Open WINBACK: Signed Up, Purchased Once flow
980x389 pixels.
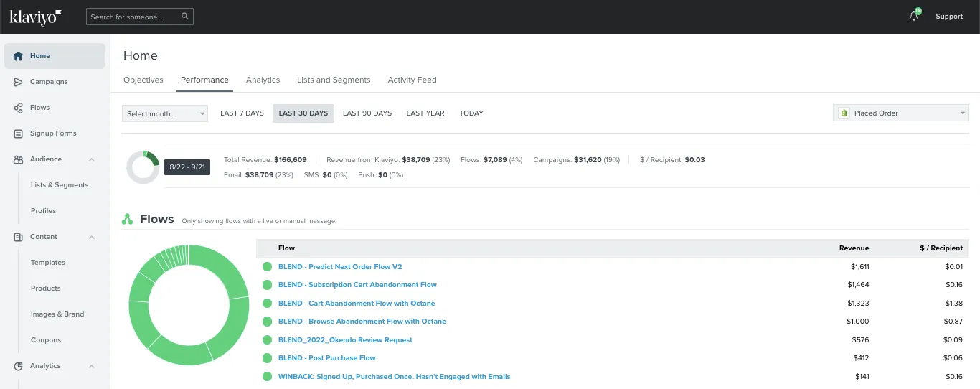point(395,376)
